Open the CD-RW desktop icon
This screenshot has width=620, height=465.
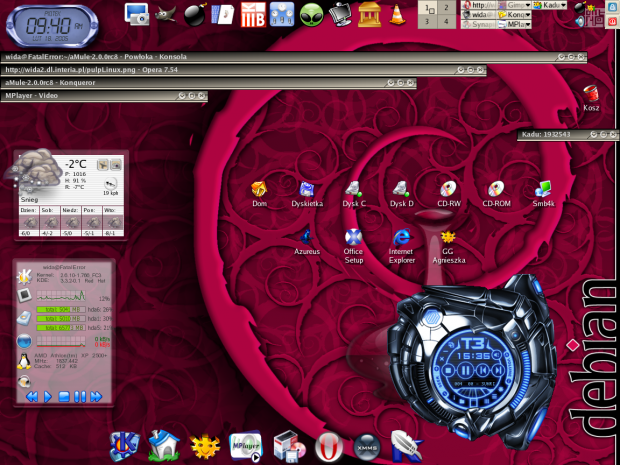[448, 194]
